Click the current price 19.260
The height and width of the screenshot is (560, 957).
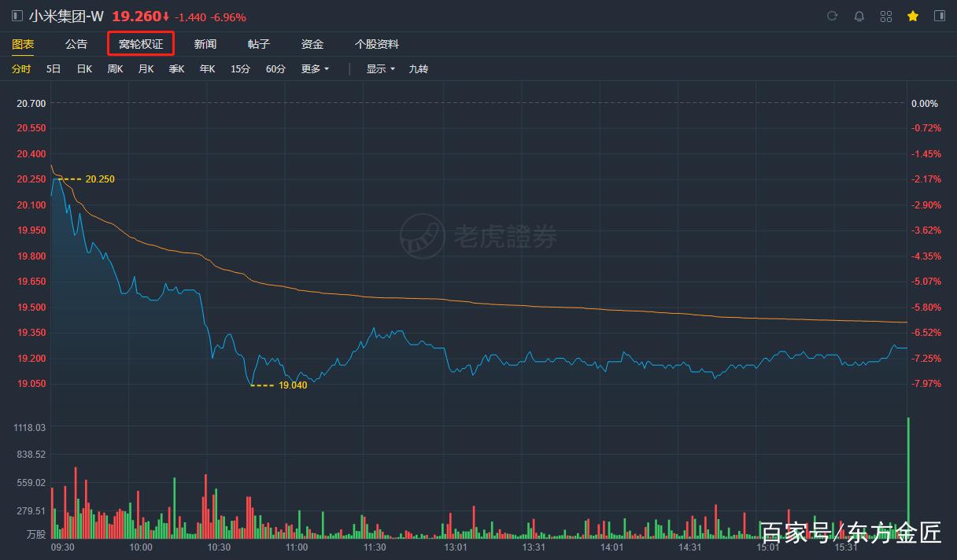click(x=137, y=17)
